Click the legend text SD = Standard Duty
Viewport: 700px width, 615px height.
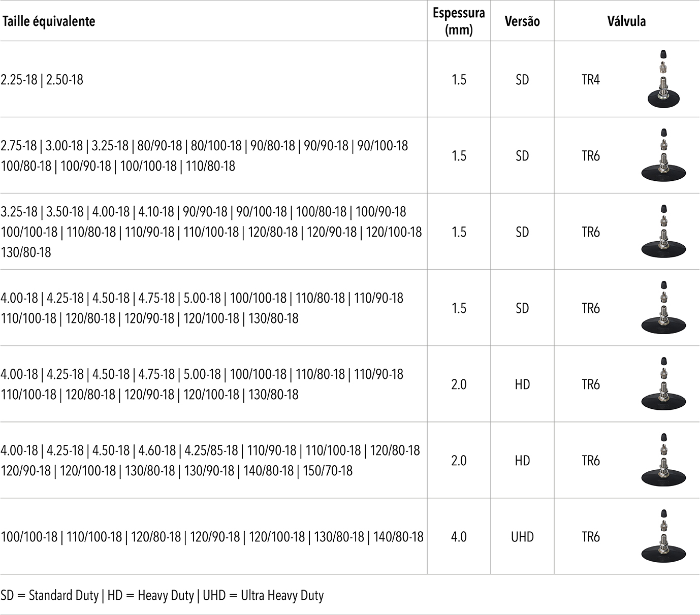pyautogui.click(x=50, y=595)
